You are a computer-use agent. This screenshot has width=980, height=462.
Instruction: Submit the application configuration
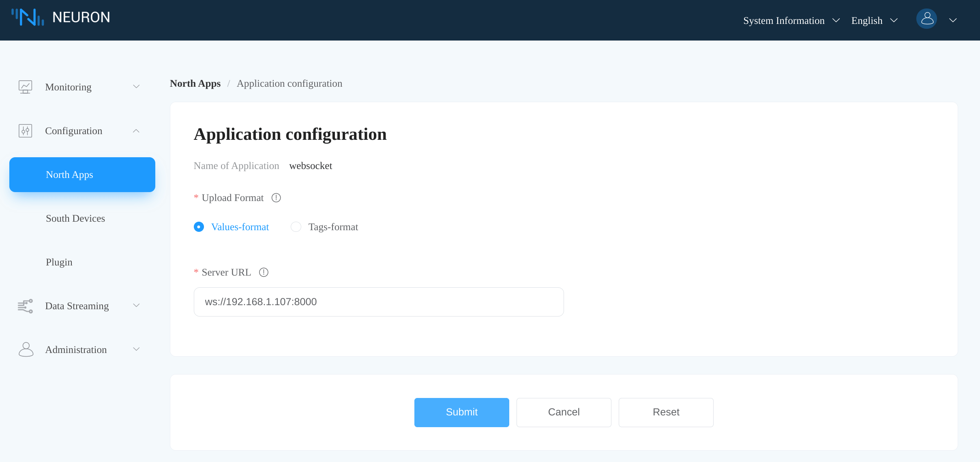coord(461,412)
